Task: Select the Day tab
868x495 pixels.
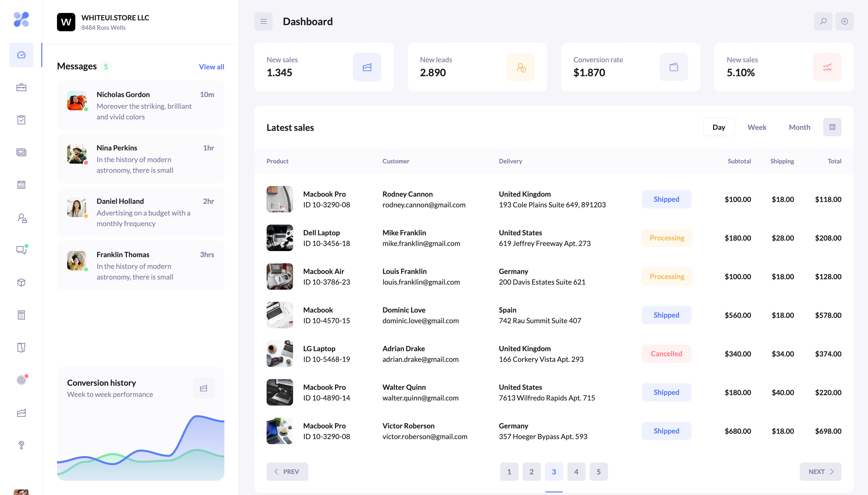Action: coord(719,127)
